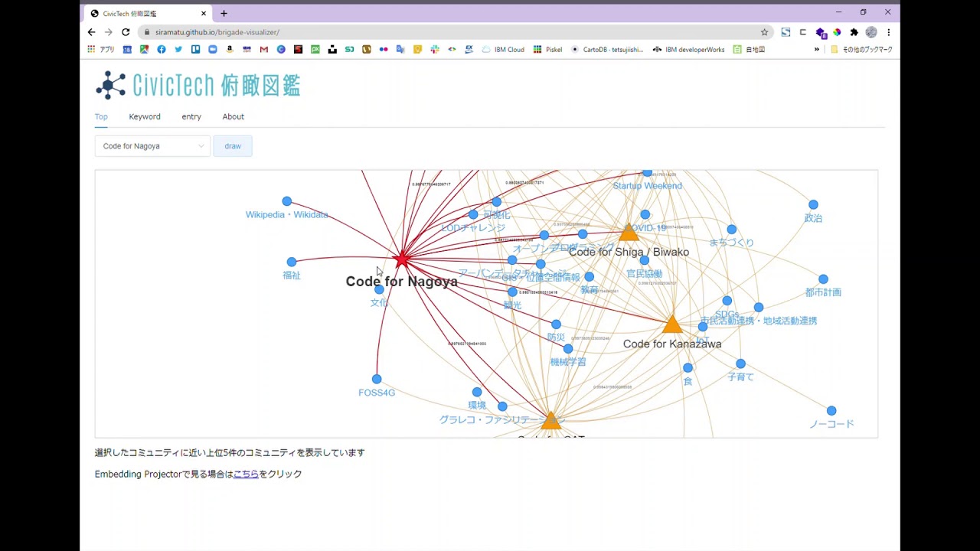This screenshot has height=551, width=980.
Task: Click the browser back arrow
Action: click(91, 32)
